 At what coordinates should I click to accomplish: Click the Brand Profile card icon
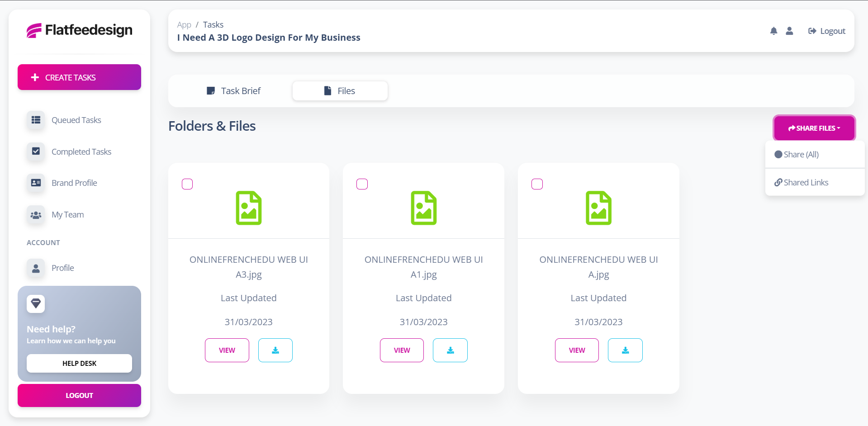[x=36, y=183]
